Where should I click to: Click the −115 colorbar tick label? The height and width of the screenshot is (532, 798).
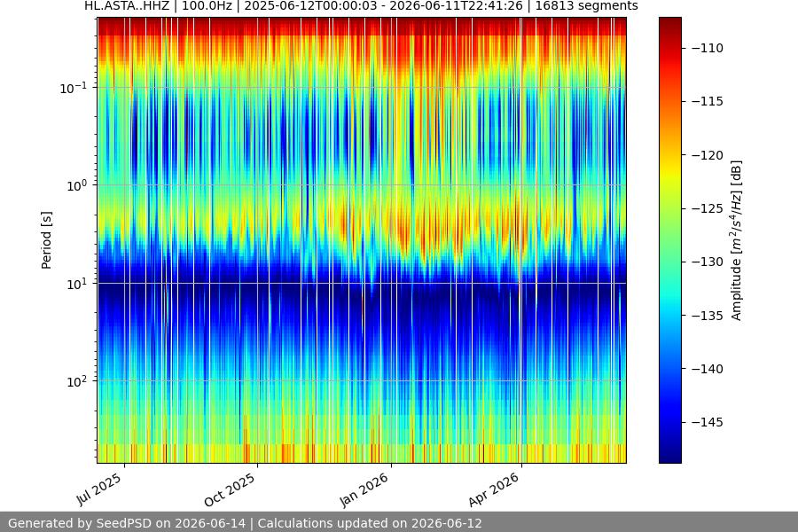(x=708, y=101)
